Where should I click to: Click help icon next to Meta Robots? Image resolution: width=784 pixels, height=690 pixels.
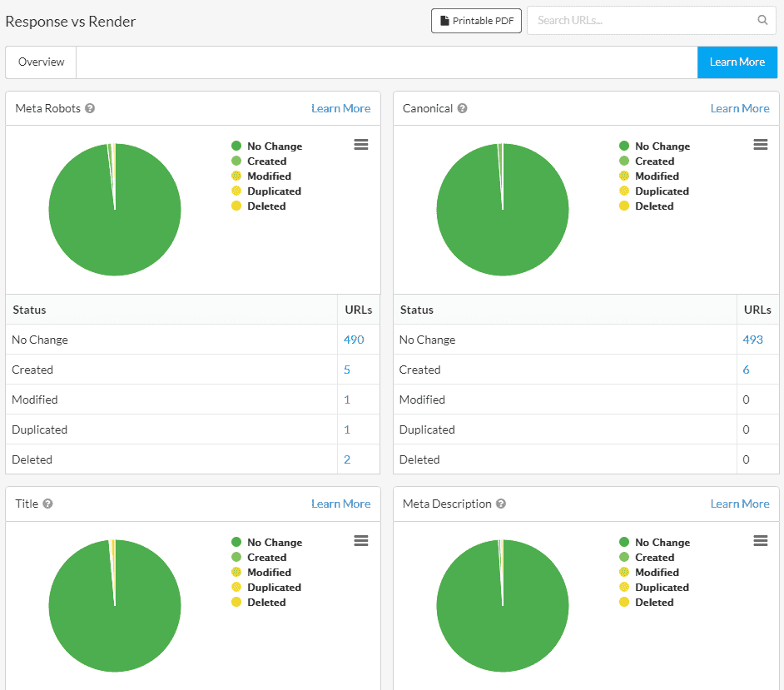pyautogui.click(x=90, y=108)
